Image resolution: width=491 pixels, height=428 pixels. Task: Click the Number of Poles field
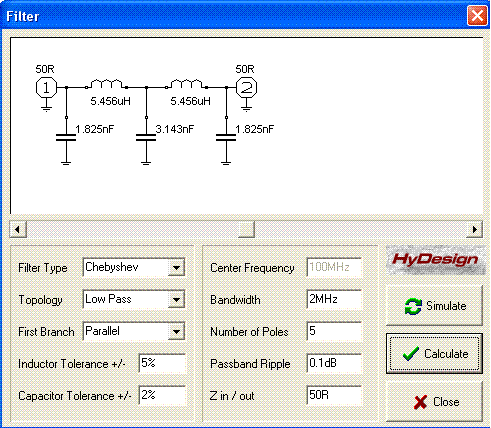pos(334,331)
